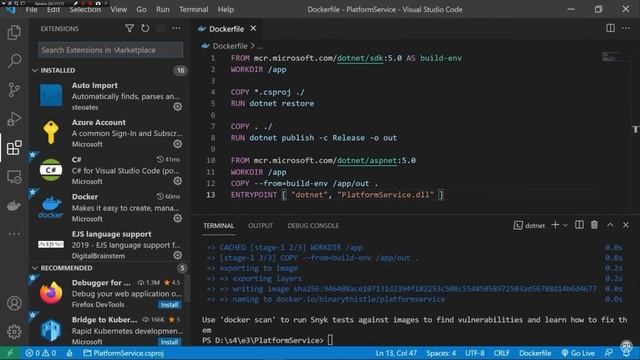
Task: Change the UTF-8 encoding
Action: (475, 353)
